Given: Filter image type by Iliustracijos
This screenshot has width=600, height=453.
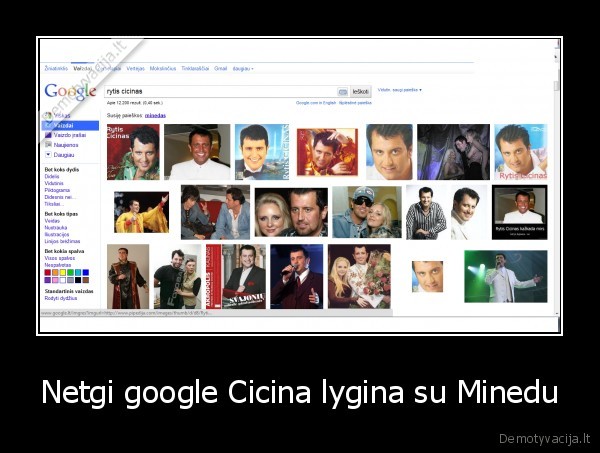Looking at the screenshot, I should (57, 235).
